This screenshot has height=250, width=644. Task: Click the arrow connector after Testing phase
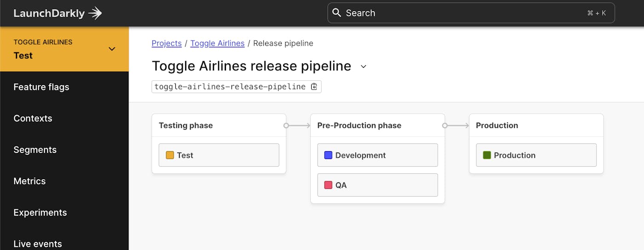(x=298, y=125)
